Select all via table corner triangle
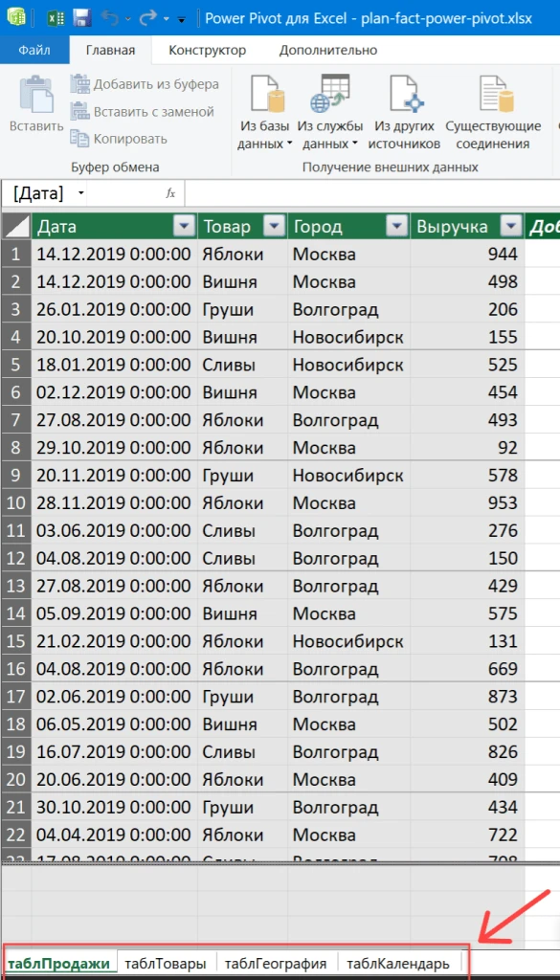 point(15,227)
